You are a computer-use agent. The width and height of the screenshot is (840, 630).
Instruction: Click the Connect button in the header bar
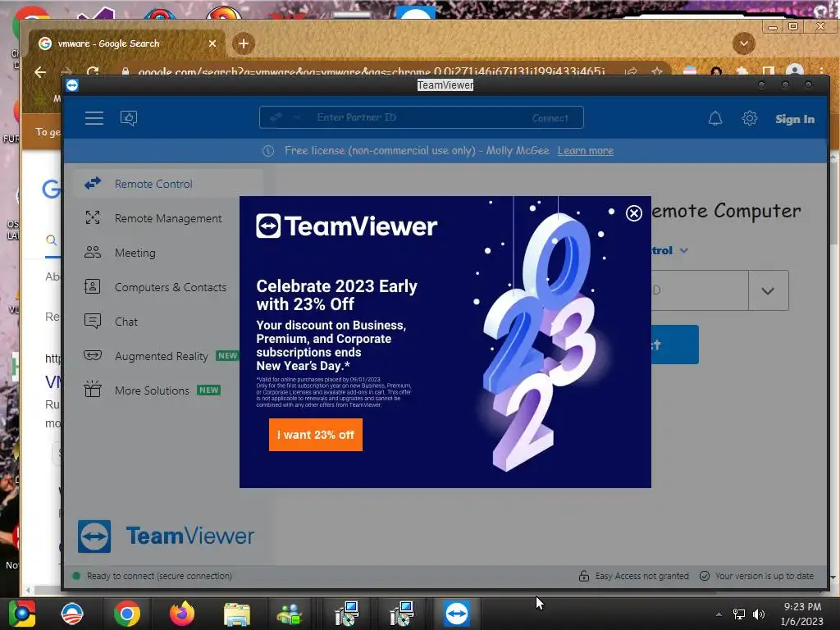pos(550,118)
